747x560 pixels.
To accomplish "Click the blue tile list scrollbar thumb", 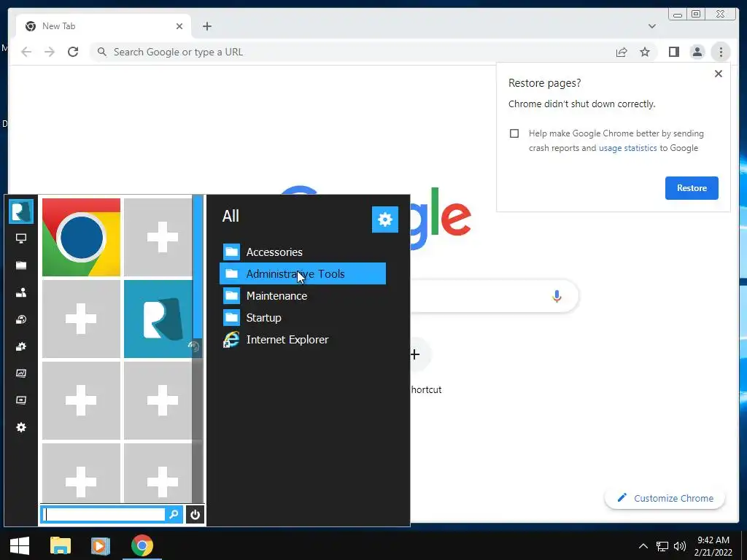I will pos(198,267).
